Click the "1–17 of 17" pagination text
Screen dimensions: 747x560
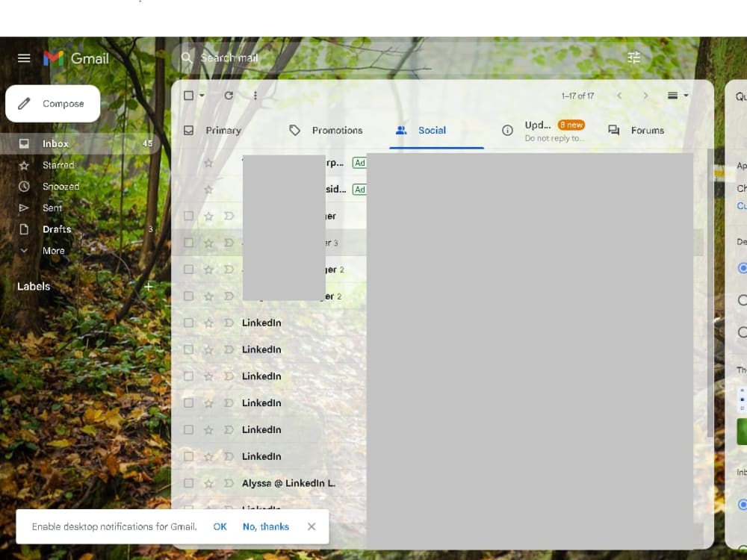coord(578,96)
